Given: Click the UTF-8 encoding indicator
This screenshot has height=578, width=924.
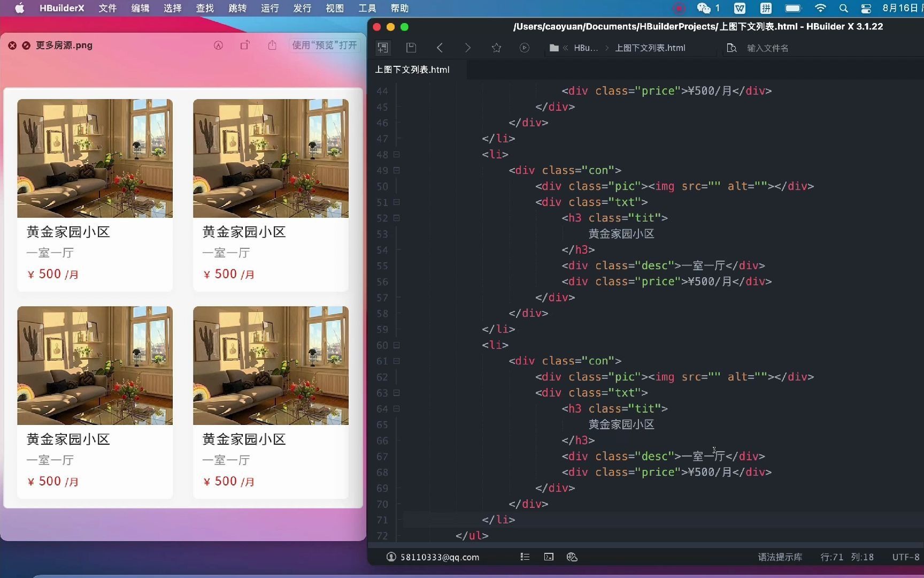Looking at the screenshot, I should tap(906, 557).
